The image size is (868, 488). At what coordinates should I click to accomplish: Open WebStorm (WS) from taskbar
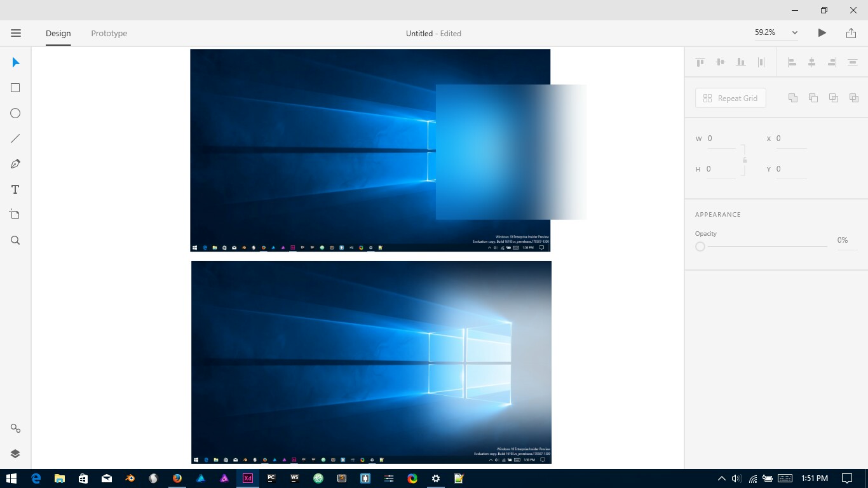click(x=295, y=478)
